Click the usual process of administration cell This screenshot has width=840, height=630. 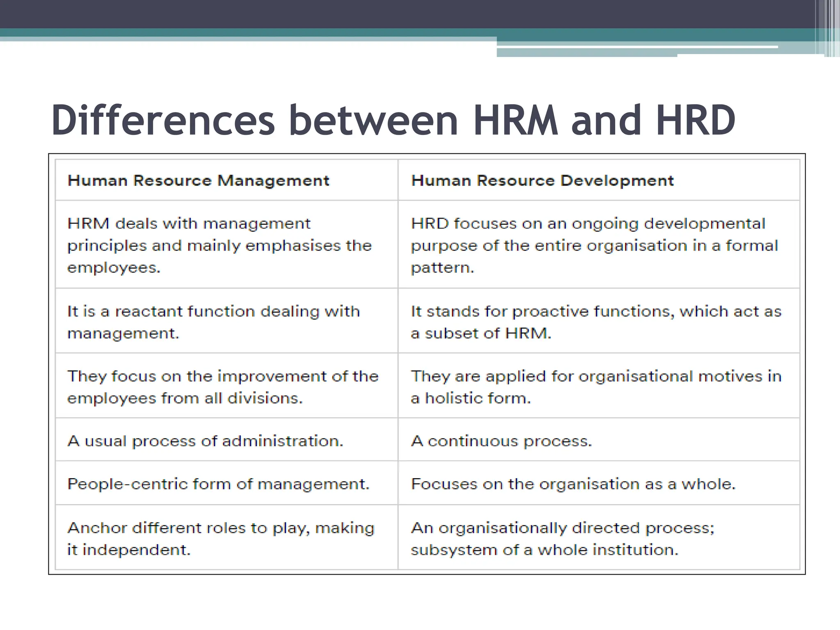click(x=205, y=441)
